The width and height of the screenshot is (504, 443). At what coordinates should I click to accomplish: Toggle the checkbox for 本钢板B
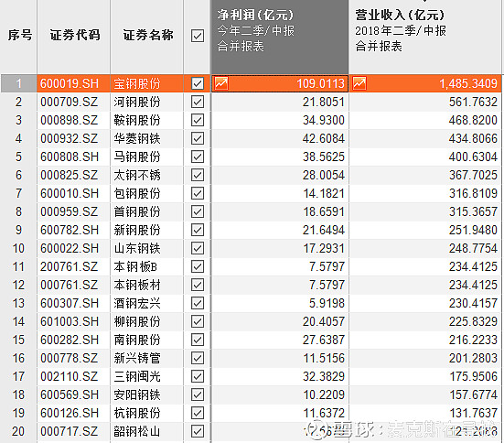tap(198, 266)
